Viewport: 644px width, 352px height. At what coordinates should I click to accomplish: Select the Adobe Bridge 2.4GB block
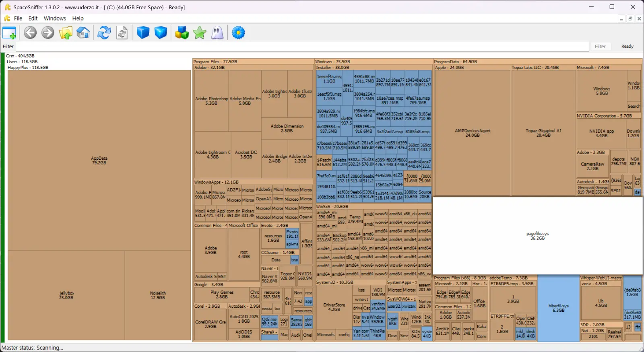(275, 159)
